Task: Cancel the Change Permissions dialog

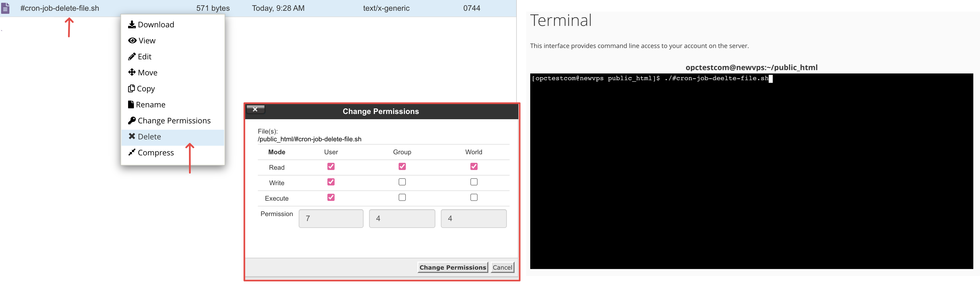Action: (502, 268)
